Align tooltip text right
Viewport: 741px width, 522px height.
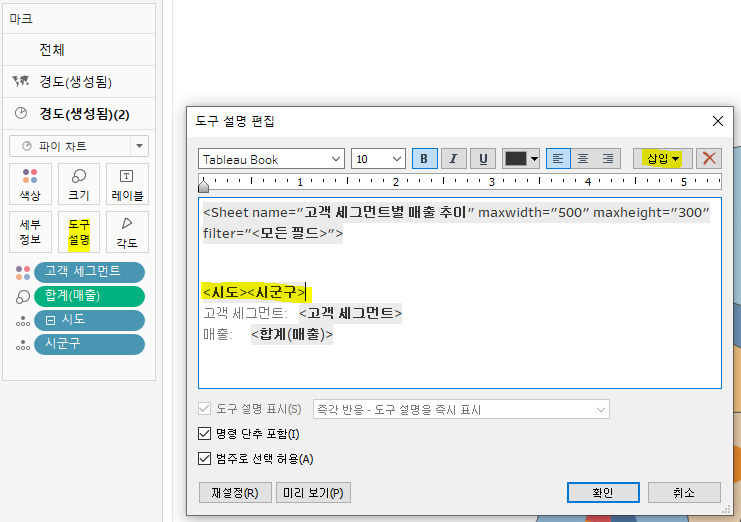608,159
